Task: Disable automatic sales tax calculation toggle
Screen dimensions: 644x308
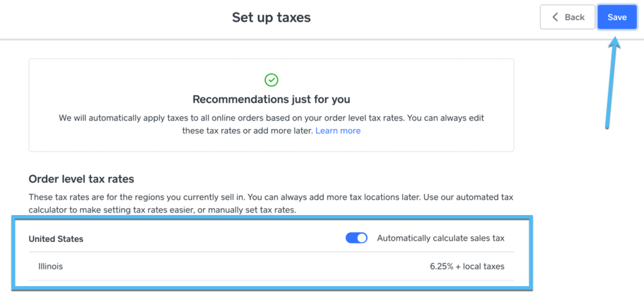Action: tap(357, 238)
